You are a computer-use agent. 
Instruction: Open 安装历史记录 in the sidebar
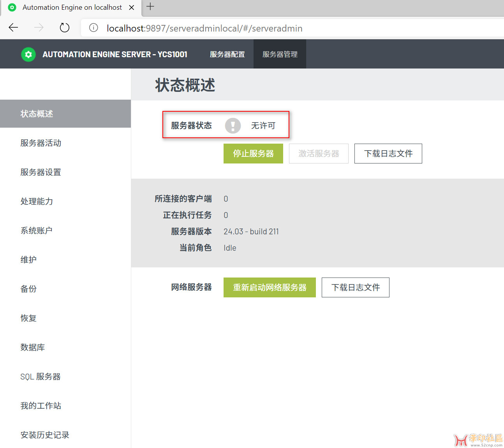point(45,435)
